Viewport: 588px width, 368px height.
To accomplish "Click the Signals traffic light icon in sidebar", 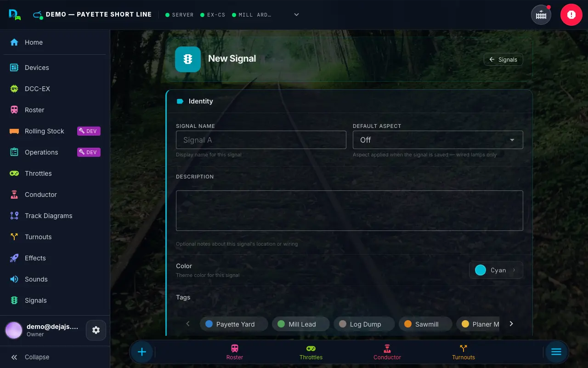I will point(14,300).
